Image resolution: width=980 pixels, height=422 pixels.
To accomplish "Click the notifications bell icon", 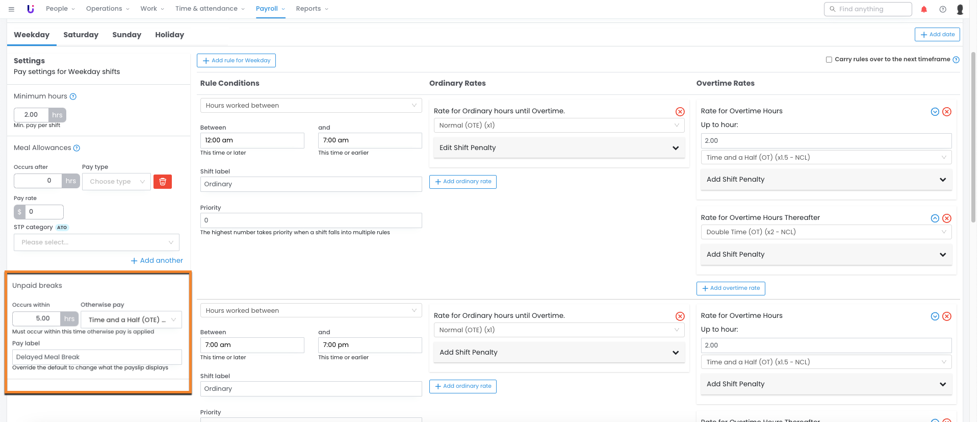I will tap(924, 9).
